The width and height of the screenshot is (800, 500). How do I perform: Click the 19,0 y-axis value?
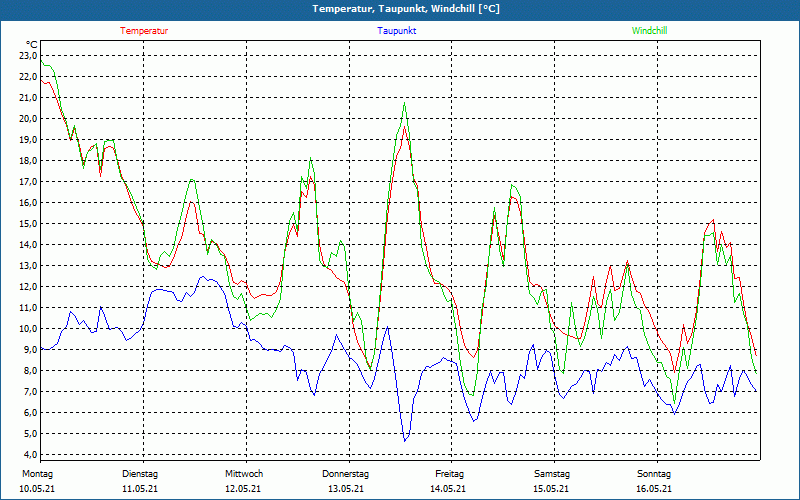28,139
